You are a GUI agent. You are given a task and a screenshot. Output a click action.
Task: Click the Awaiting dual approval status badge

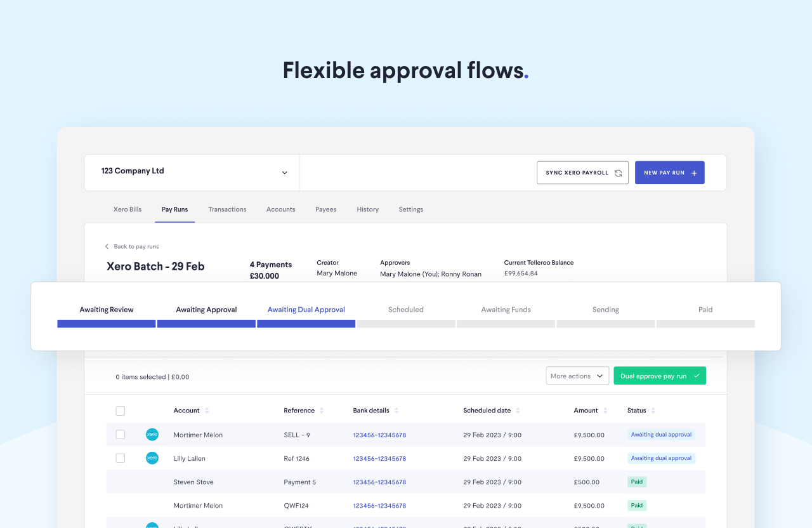[x=661, y=434]
